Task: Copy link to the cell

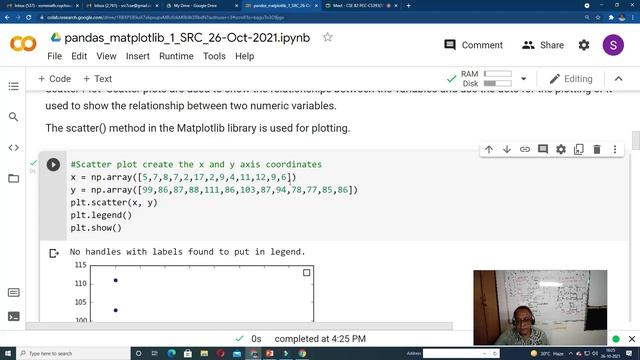Action: point(524,149)
